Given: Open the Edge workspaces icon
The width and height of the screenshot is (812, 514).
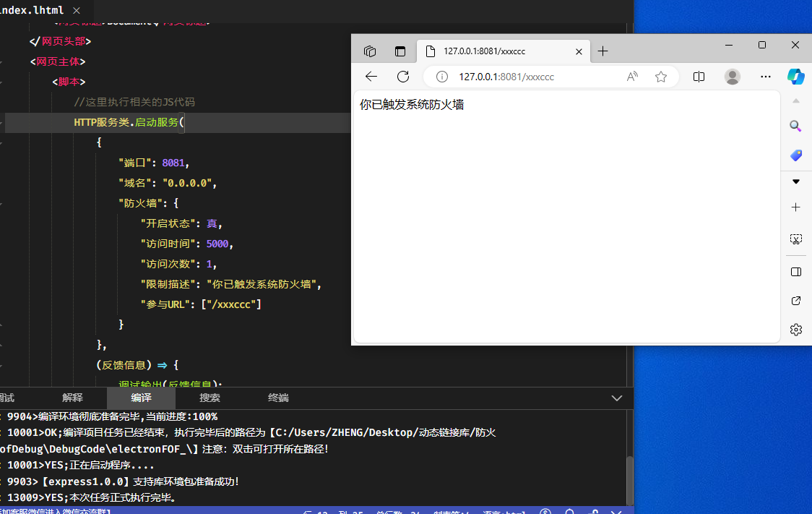Looking at the screenshot, I should pyautogui.click(x=370, y=51).
